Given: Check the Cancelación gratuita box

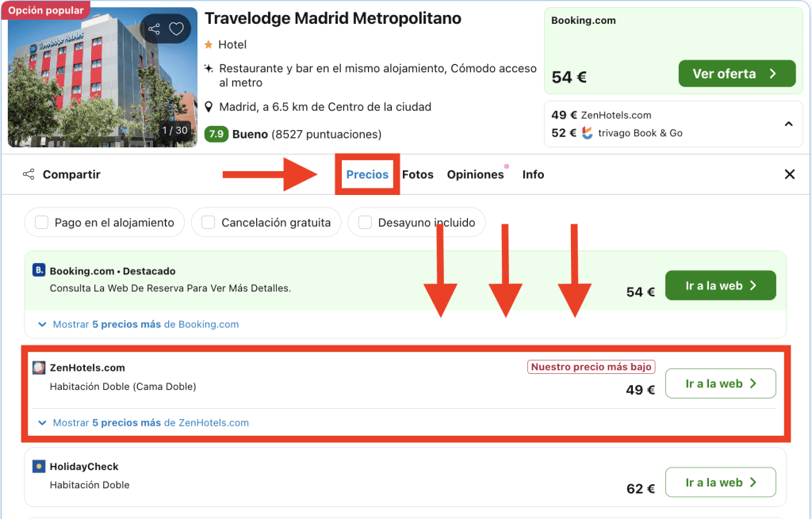Looking at the screenshot, I should (209, 223).
